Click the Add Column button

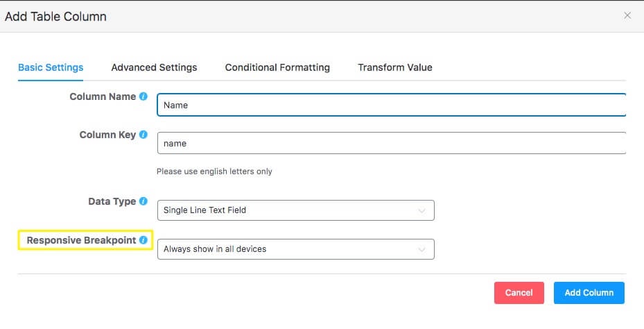click(589, 293)
